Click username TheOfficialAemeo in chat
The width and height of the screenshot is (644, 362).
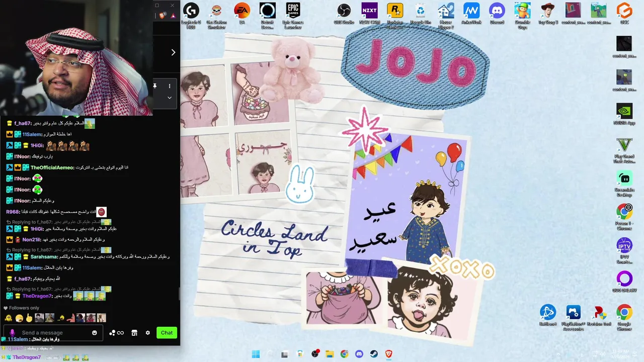52,167
